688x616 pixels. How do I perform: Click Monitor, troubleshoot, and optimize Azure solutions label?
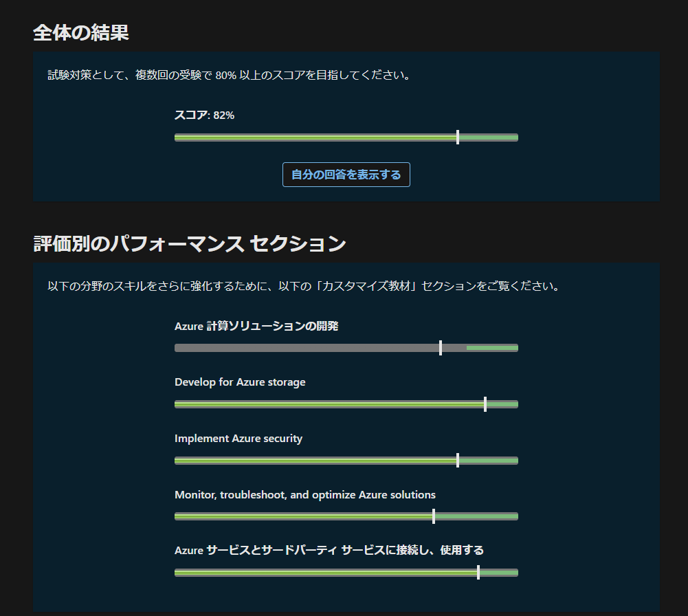pyautogui.click(x=305, y=494)
